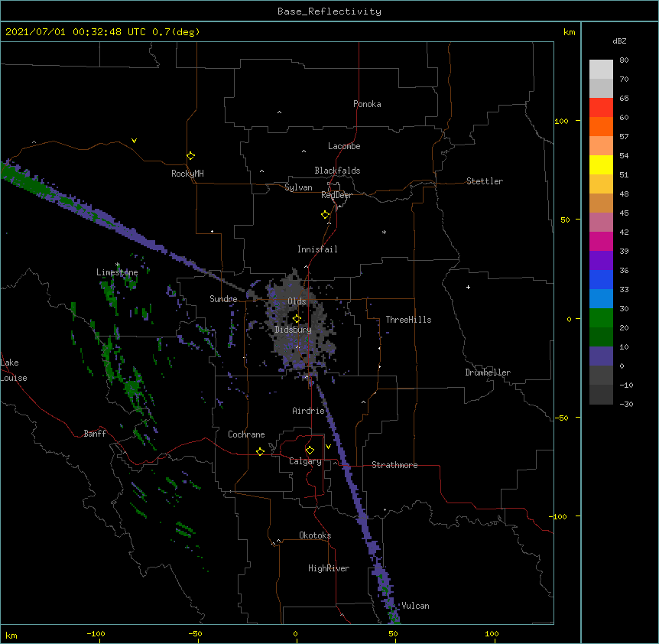Viewport: 659px width, 644px height.
Task: Select the light gray 80 dBZ legend color
Action: [x=601, y=70]
